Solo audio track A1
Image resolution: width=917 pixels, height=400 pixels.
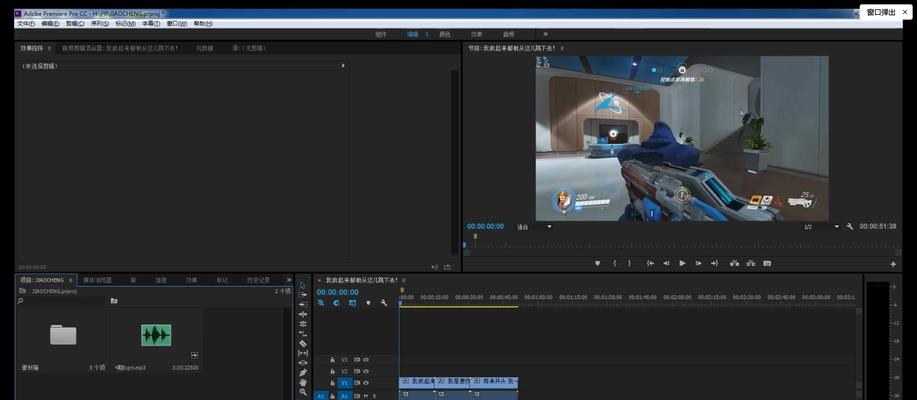point(374,396)
